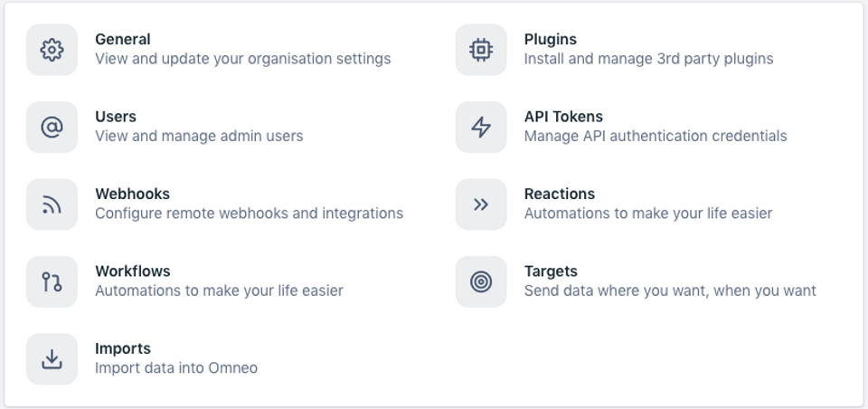Open the Webhooks section title
868x409 pixels.
[x=132, y=194]
